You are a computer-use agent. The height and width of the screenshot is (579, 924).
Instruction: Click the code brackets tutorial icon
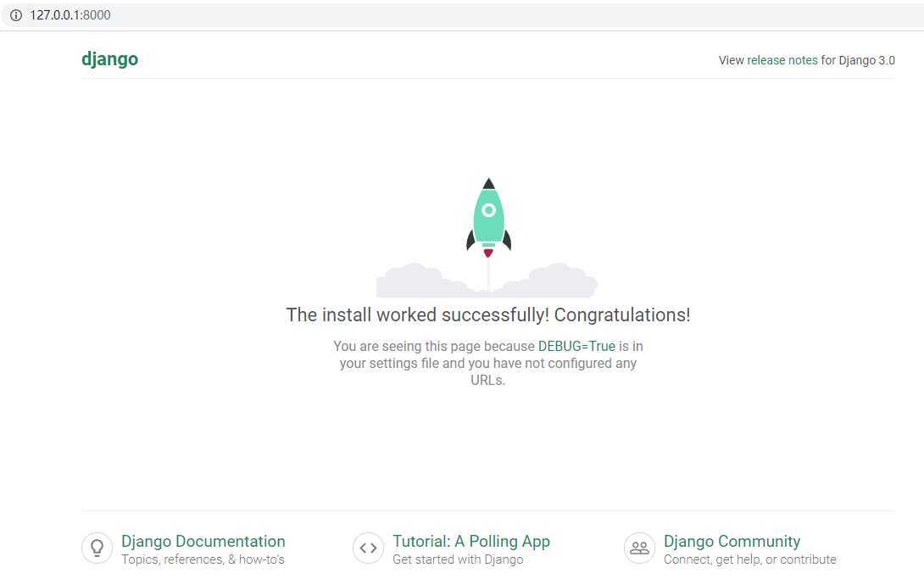click(x=368, y=548)
